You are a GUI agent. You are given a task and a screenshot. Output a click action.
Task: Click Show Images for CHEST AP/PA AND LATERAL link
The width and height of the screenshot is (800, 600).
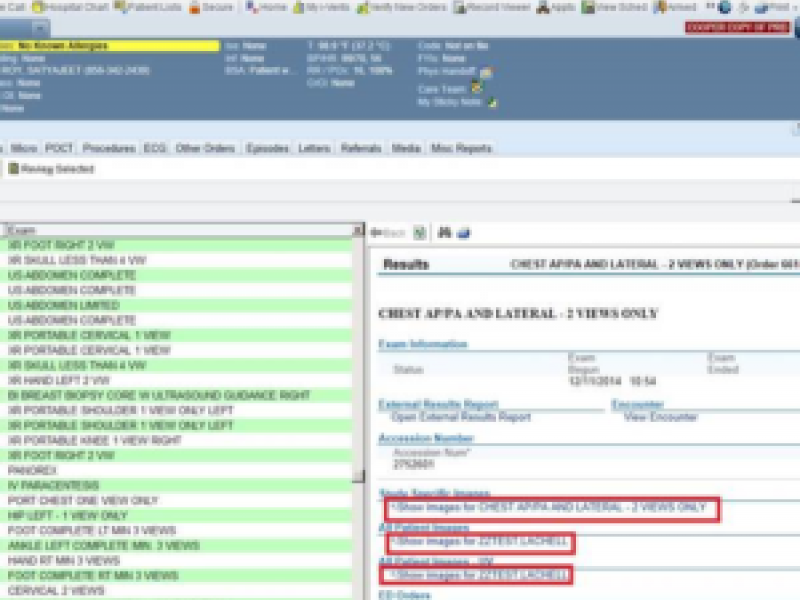[x=550, y=509]
